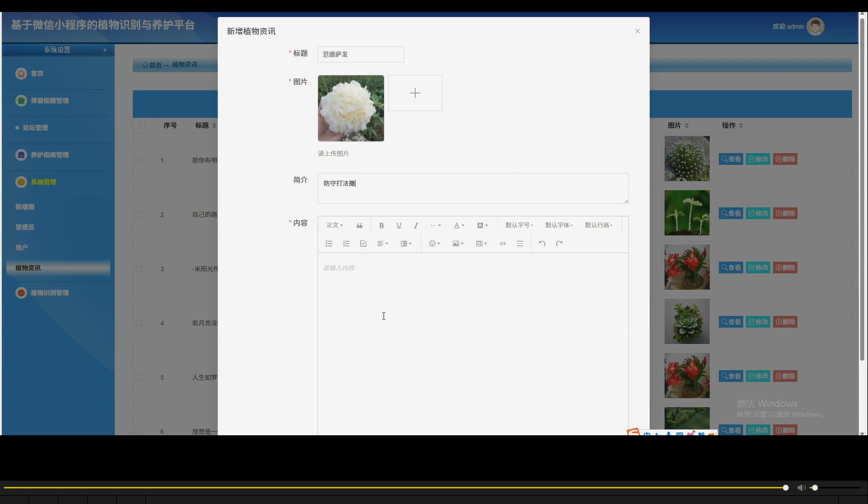868x504 pixels.
Task: Select the blockquote icon in the editor
Action: [360, 225]
